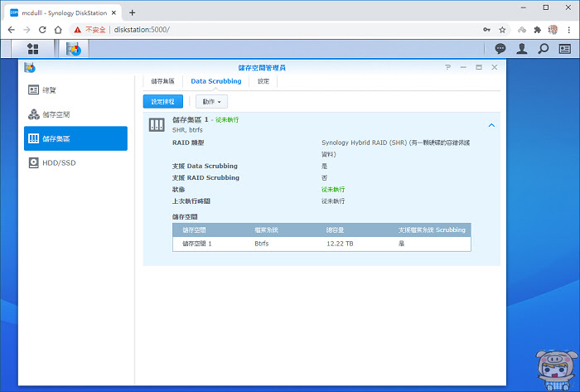Click 總容量 column header
The image size is (580, 392).
[x=335, y=230]
